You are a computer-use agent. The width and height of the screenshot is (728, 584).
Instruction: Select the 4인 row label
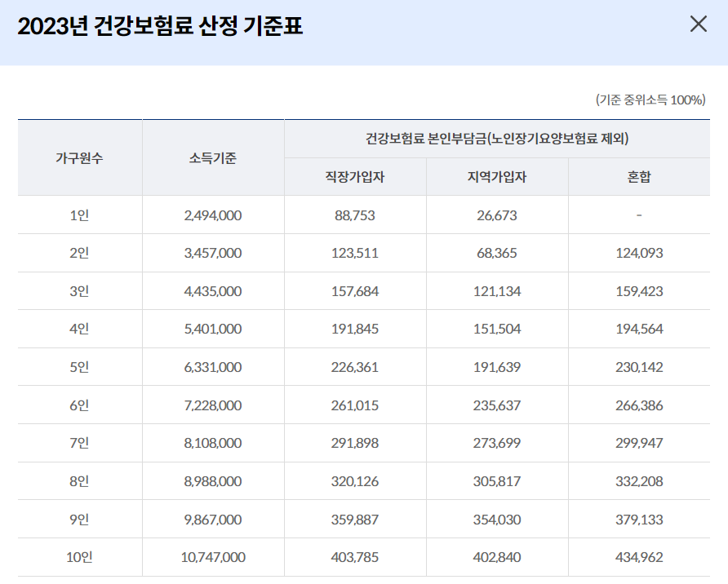click(x=79, y=329)
